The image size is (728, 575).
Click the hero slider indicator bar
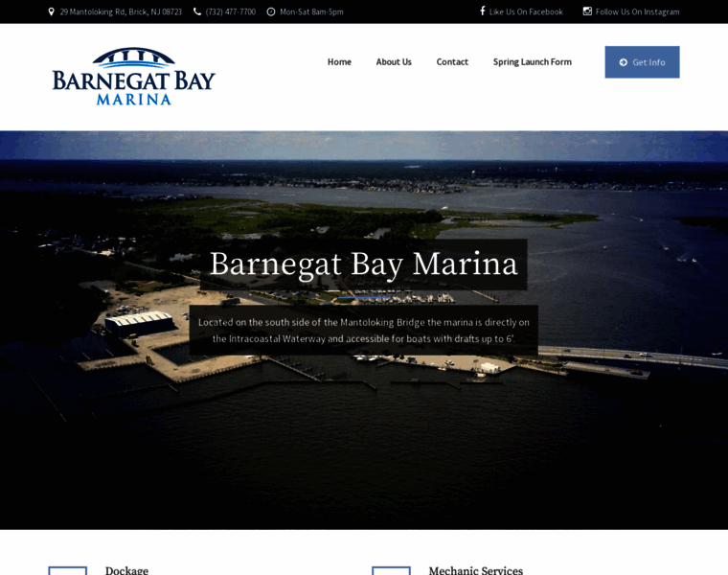pyautogui.click(x=364, y=297)
